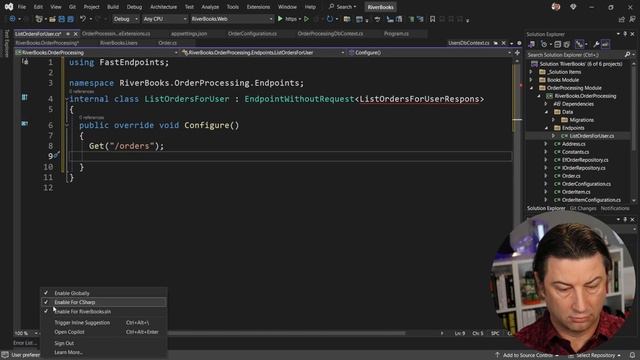640x360 pixels.
Task: Click Collapse All icon in Solution Explorer
Action: point(558,44)
